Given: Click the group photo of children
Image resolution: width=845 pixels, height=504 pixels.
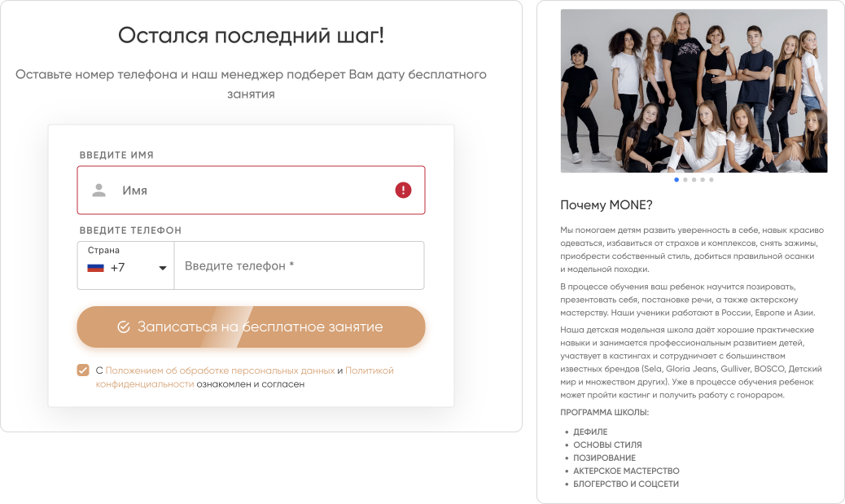Looking at the screenshot, I should [x=694, y=90].
